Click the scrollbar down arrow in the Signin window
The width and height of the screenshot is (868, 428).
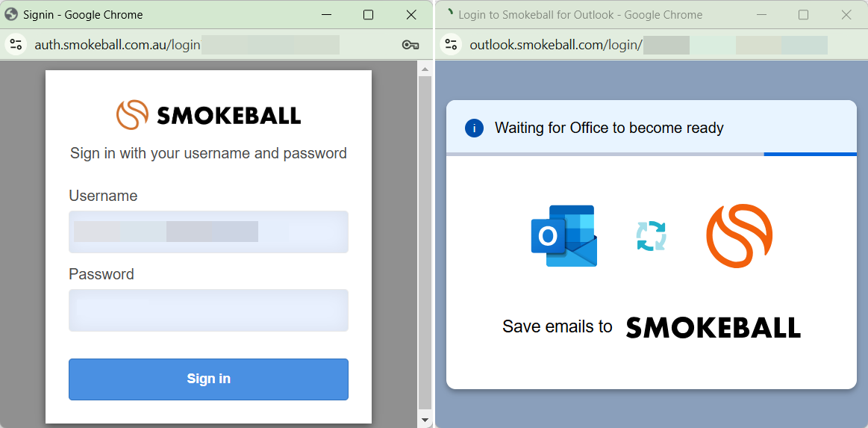click(425, 419)
